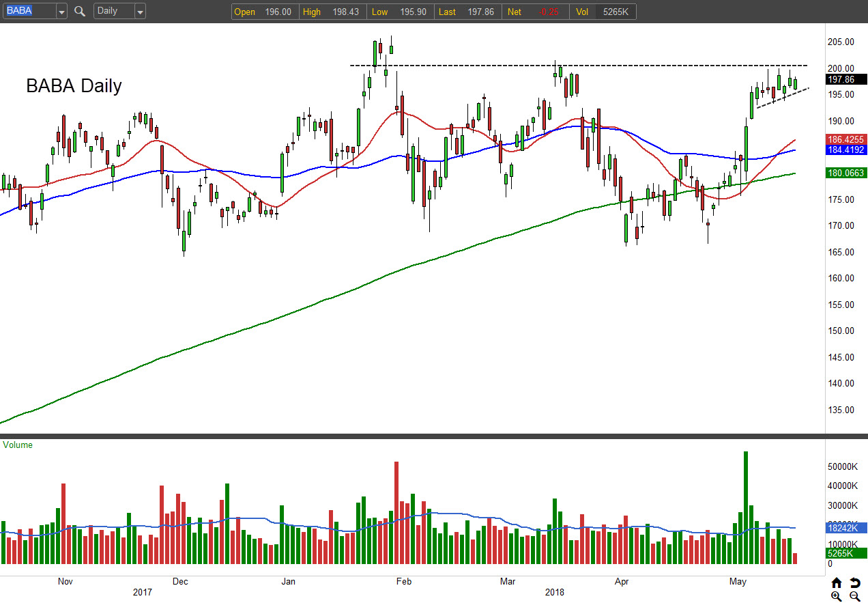The image size is (868, 603).
Task: Click the magnifier symbol search icon
Action: (80, 12)
